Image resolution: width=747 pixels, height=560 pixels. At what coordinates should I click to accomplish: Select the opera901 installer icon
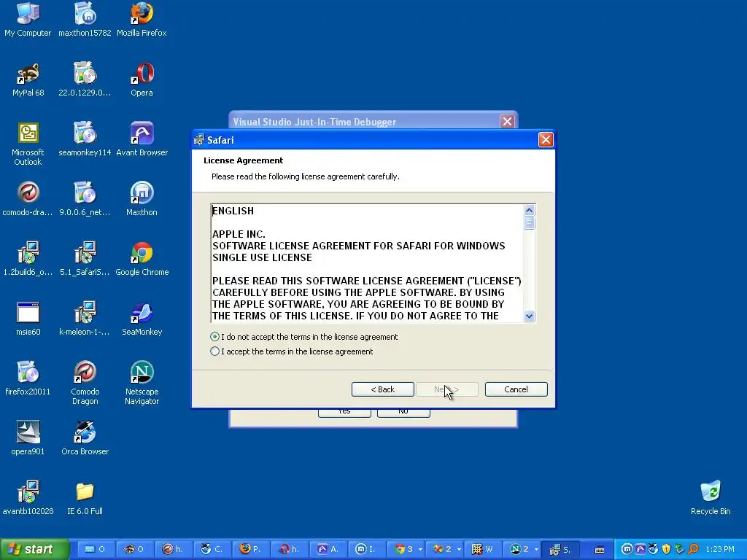[28, 438]
